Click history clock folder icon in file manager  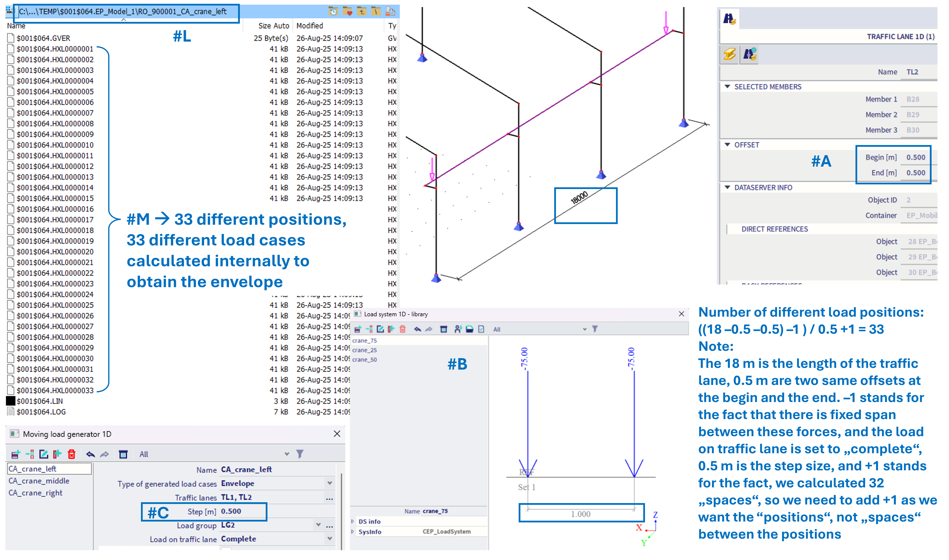tap(333, 12)
